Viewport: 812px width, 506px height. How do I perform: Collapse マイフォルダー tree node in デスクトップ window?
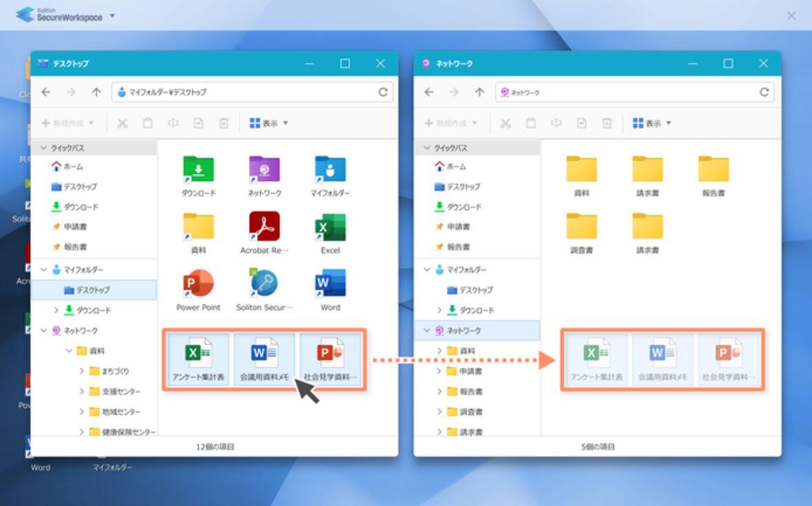[x=43, y=269]
